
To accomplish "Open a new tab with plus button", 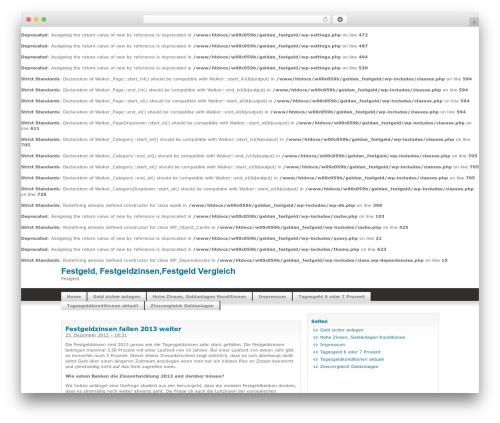I will [x=474, y=22].
